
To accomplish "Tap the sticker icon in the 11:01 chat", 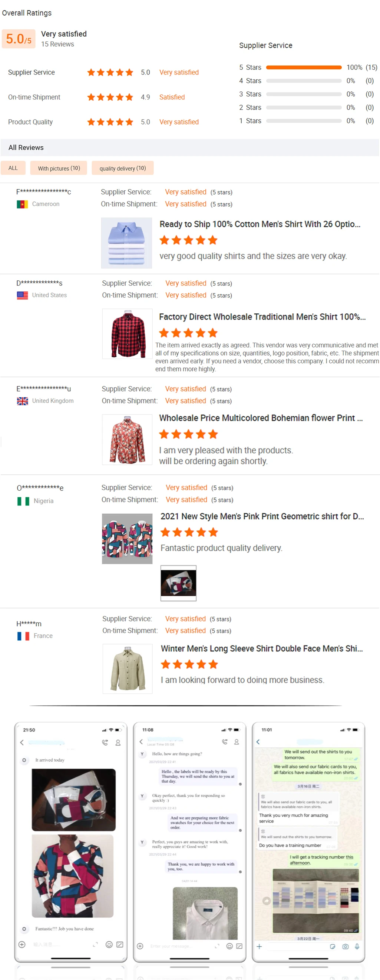I will [333, 947].
